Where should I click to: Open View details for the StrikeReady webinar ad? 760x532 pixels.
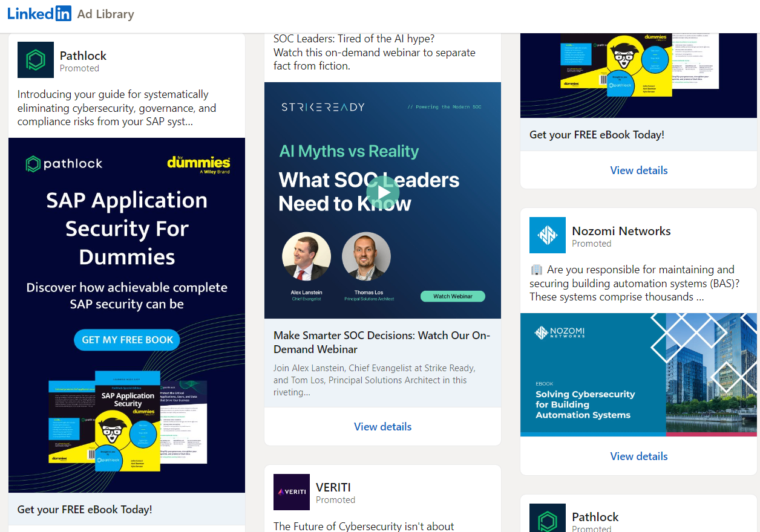tap(382, 426)
